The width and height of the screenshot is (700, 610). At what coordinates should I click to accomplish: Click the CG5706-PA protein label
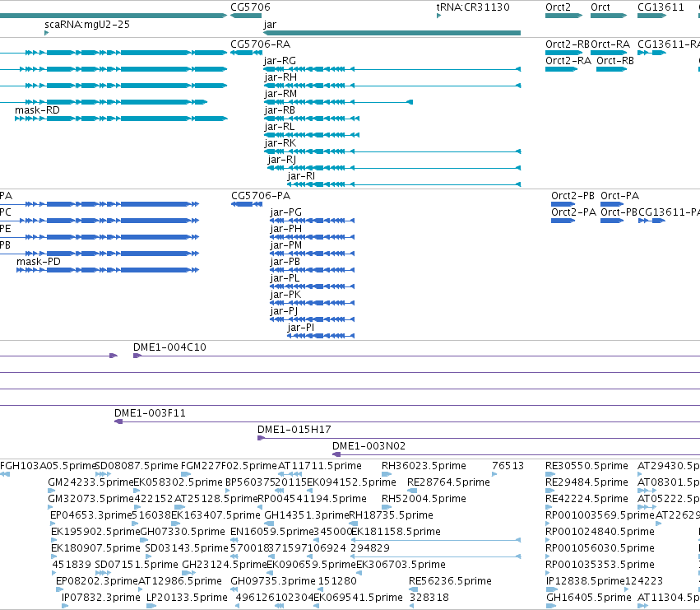tap(261, 196)
